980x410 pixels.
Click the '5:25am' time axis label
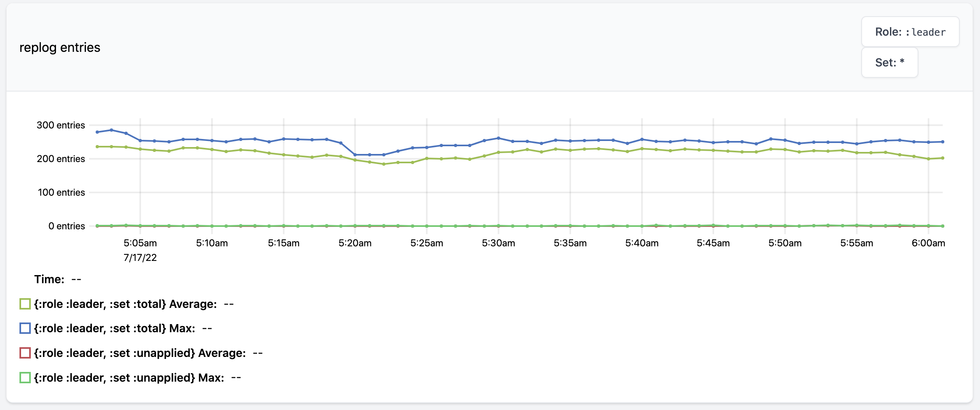[x=427, y=243]
